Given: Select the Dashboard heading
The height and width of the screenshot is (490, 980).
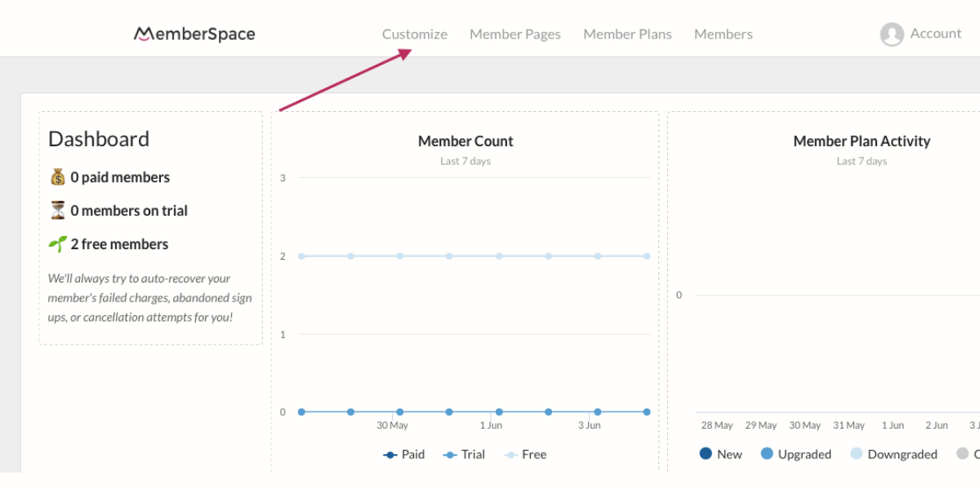Looking at the screenshot, I should coord(99,139).
